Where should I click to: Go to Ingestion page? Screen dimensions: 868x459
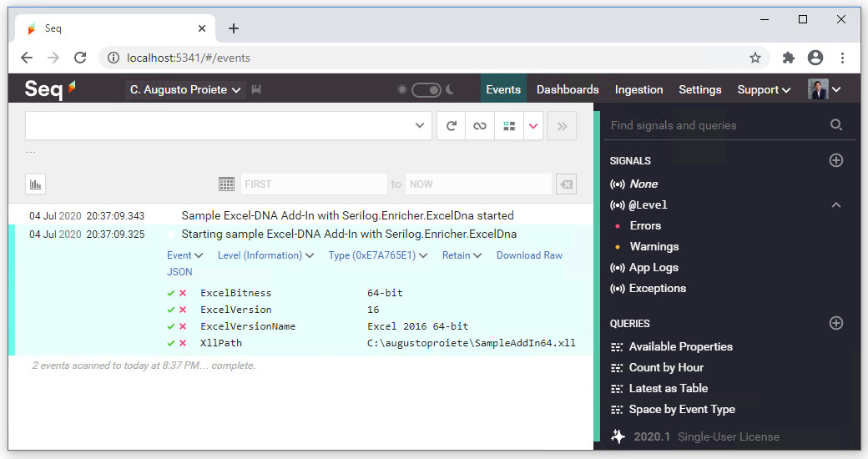(638, 89)
